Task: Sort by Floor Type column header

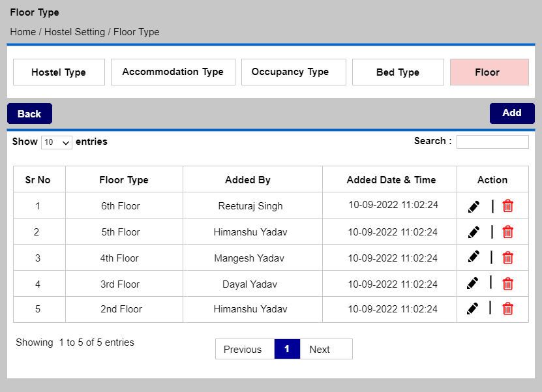Action: 124,179
